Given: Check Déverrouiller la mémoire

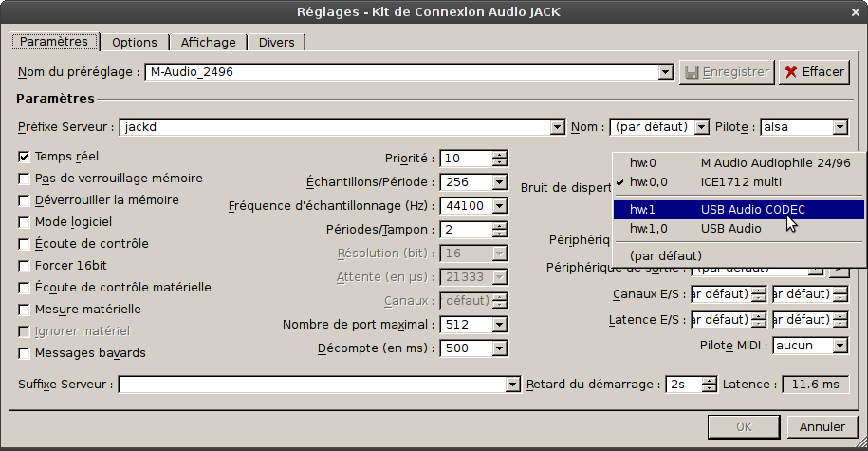Looking at the screenshot, I should pyautogui.click(x=24, y=200).
